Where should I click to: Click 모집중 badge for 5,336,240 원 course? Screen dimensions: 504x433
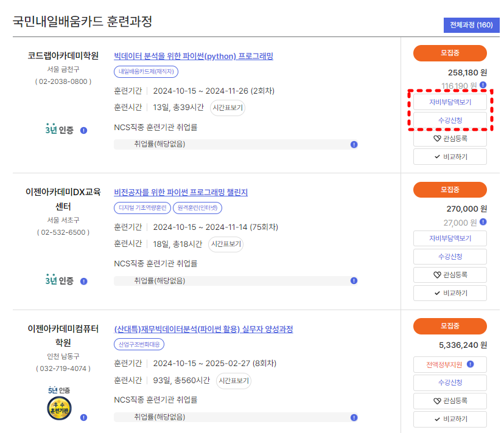point(450,326)
